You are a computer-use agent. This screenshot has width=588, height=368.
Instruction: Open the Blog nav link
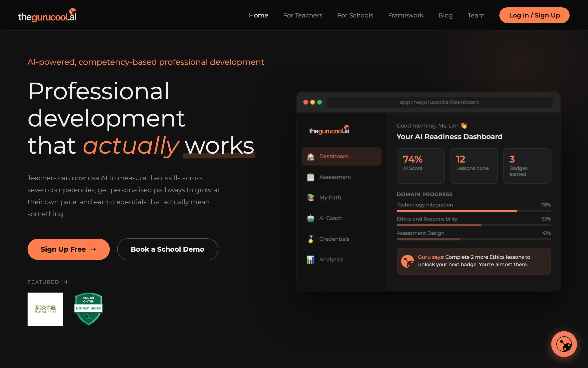(x=445, y=15)
